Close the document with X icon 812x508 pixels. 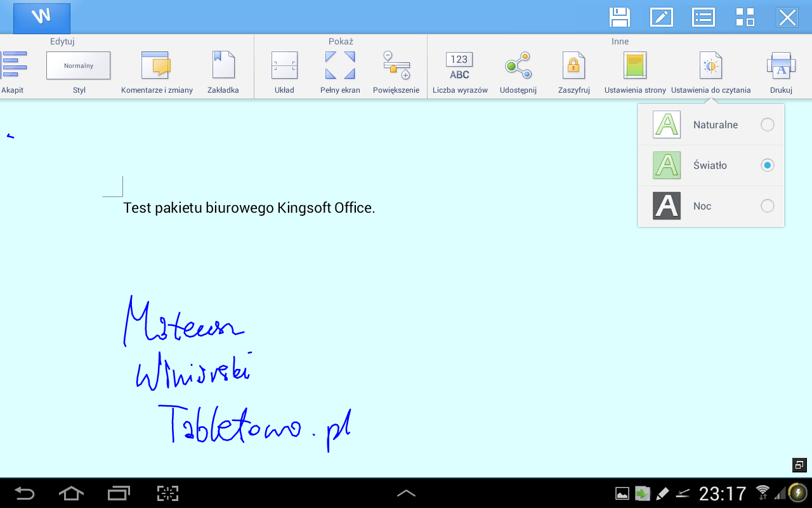coord(787,17)
